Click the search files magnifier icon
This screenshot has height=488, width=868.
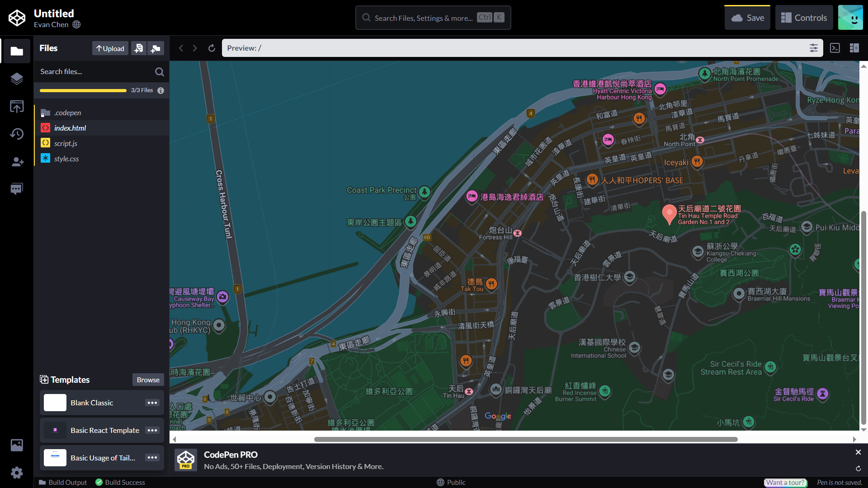click(x=159, y=72)
